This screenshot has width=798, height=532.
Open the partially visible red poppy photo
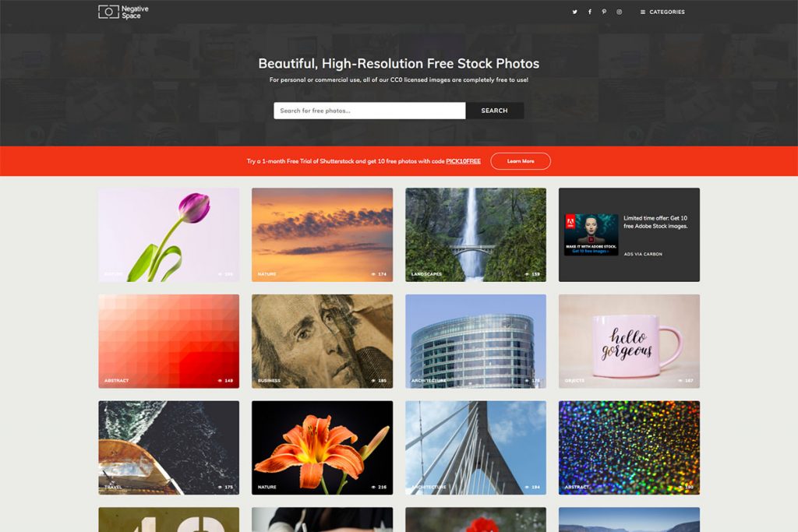pyautogui.click(x=476, y=520)
